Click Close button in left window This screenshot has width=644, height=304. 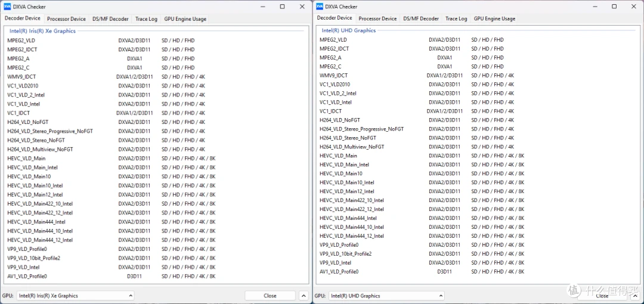pyautogui.click(x=270, y=296)
